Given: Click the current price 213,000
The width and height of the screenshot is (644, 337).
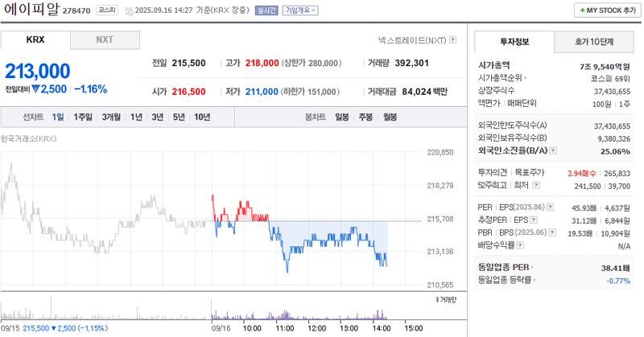Looking at the screenshot, I should [37, 72].
